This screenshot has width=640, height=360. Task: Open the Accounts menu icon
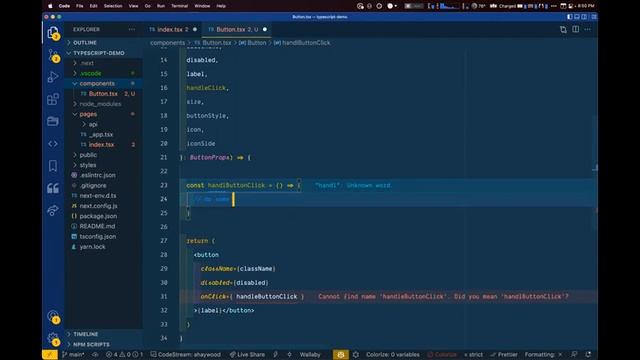coord(53,316)
